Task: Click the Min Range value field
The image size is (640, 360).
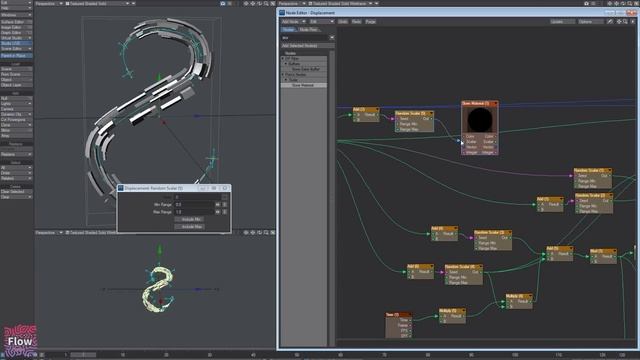Action: click(194, 204)
